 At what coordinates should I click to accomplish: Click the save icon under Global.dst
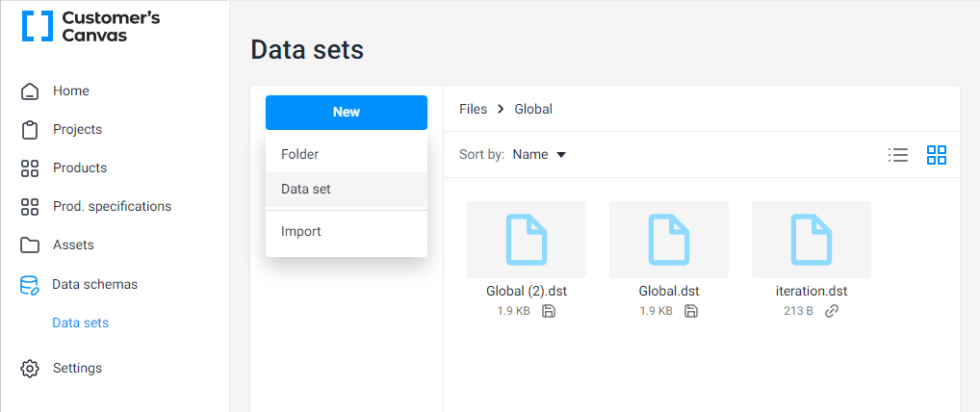pyautogui.click(x=690, y=311)
